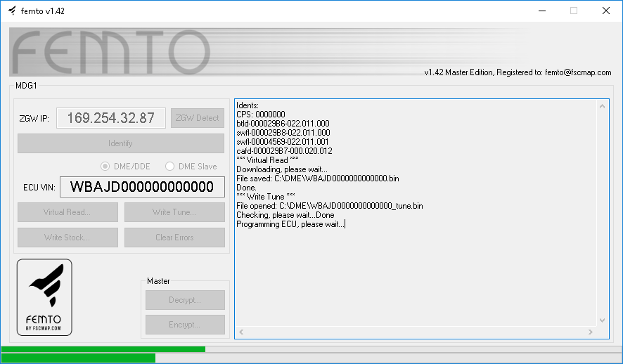This screenshot has width=623, height=364.
Task: Click the Write Tune... button
Action: pyautogui.click(x=174, y=212)
